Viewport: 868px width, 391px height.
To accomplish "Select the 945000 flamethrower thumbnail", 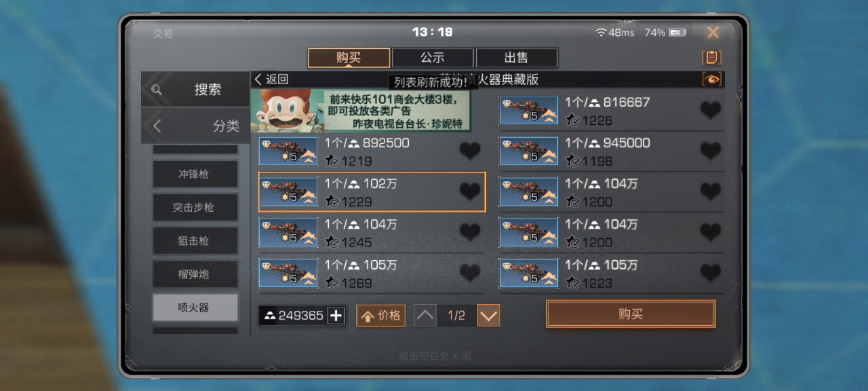I will tap(529, 151).
